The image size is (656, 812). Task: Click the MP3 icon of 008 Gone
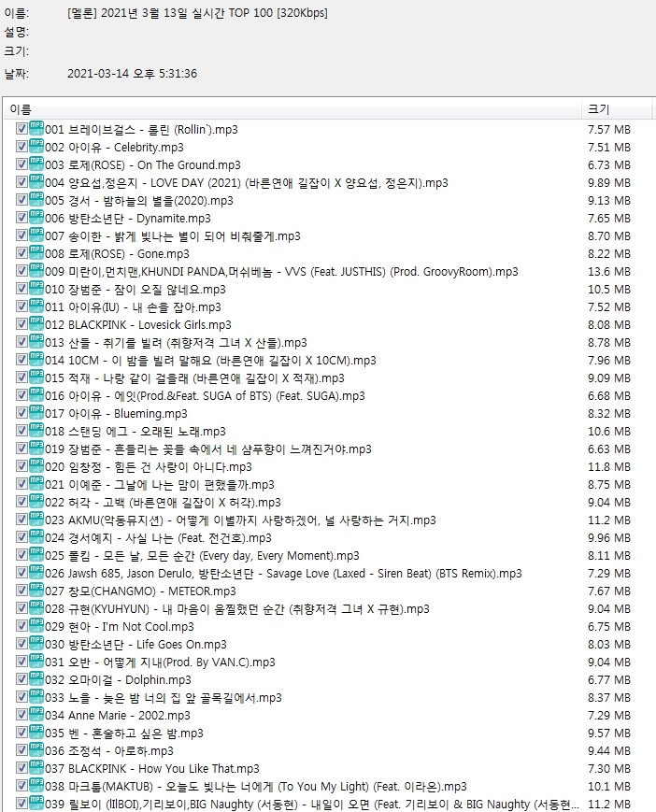coord(36,252)
